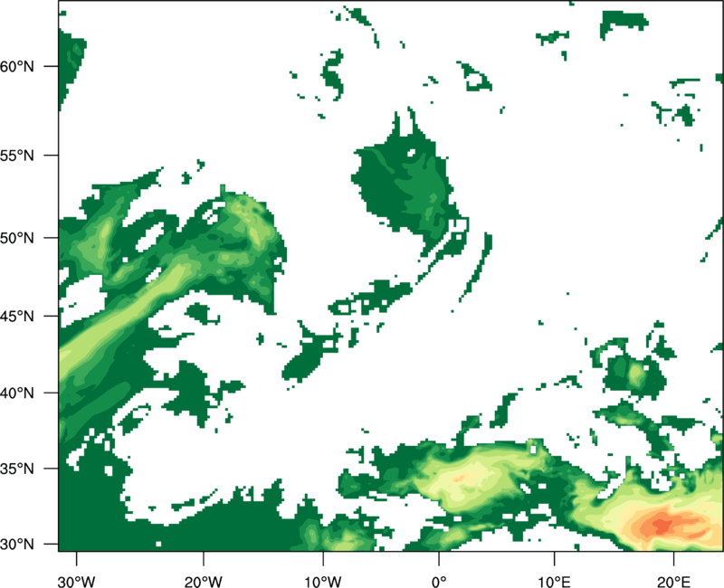Click the 10°E longitude label
This screenshot has width=724, height=588.
coord(554,582)
